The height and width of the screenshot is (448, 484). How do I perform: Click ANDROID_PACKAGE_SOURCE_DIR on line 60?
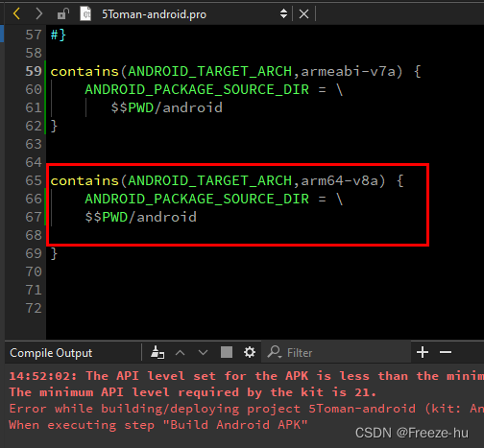tap(197, 89)
